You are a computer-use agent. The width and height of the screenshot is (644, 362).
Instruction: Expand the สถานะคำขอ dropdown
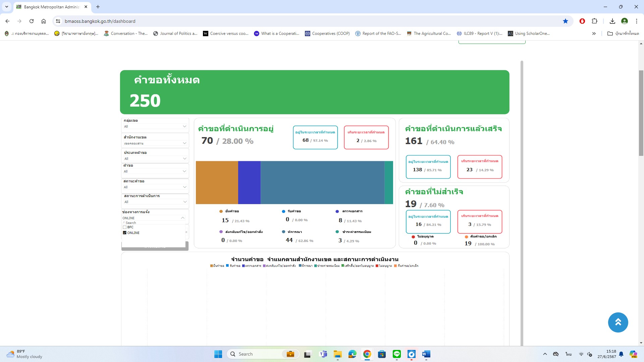pyautogui.click(x=184, y=187)
